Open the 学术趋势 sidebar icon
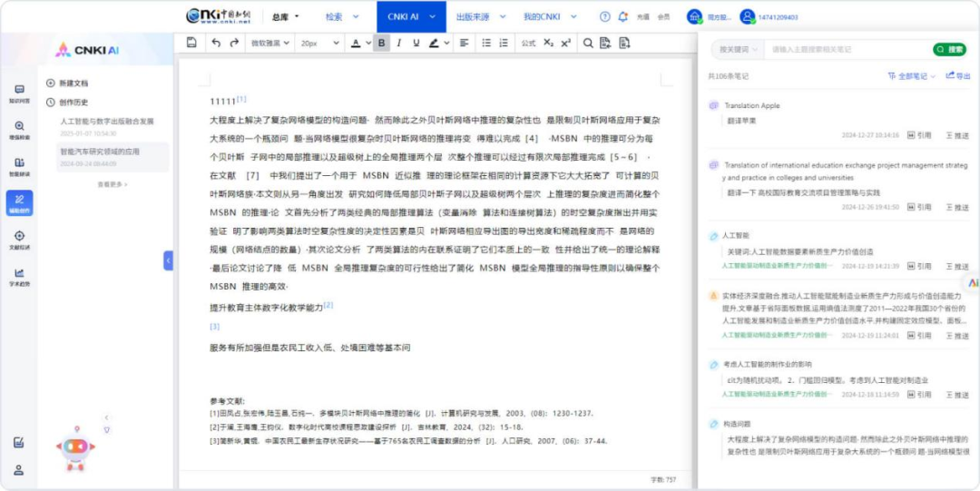 click(x=19, y=277)
